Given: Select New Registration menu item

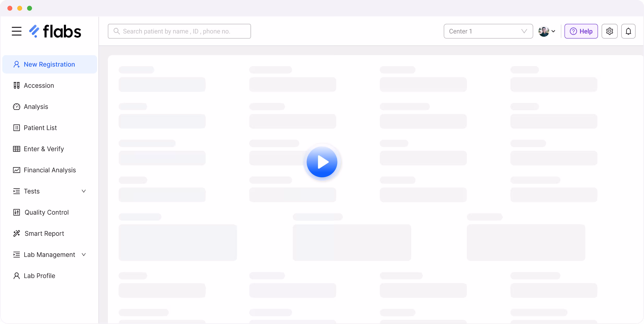Looking at the screenshot, I should (49, 64).
